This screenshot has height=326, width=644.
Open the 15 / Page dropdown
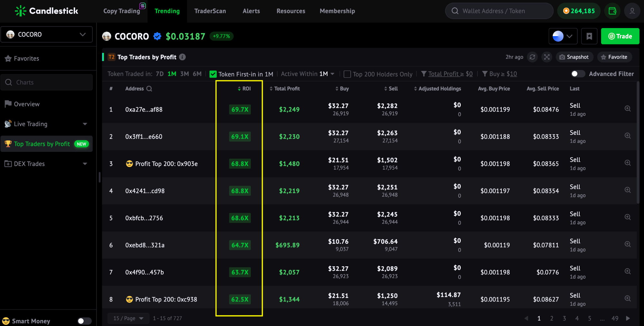point(128,318)
